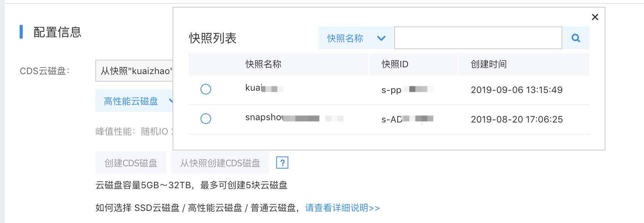Click the CDS云磁盘 snapshot text field
Screen dimensions: 644x223
(135, 71)
